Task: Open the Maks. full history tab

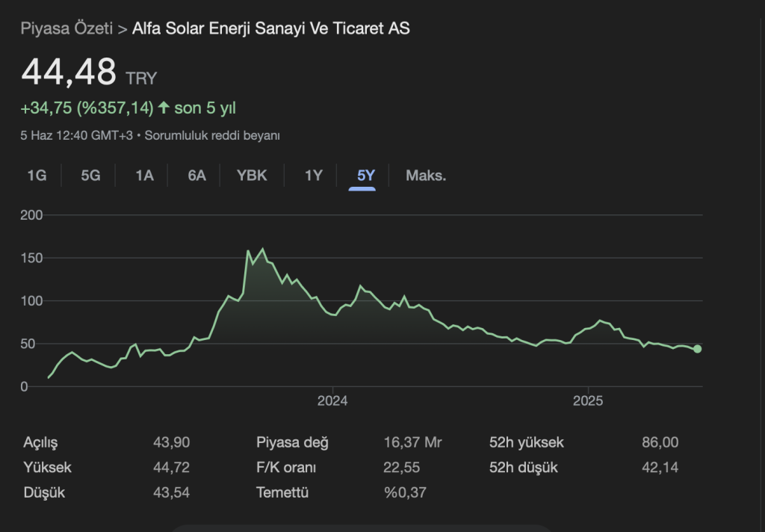Action: point(426,176)
